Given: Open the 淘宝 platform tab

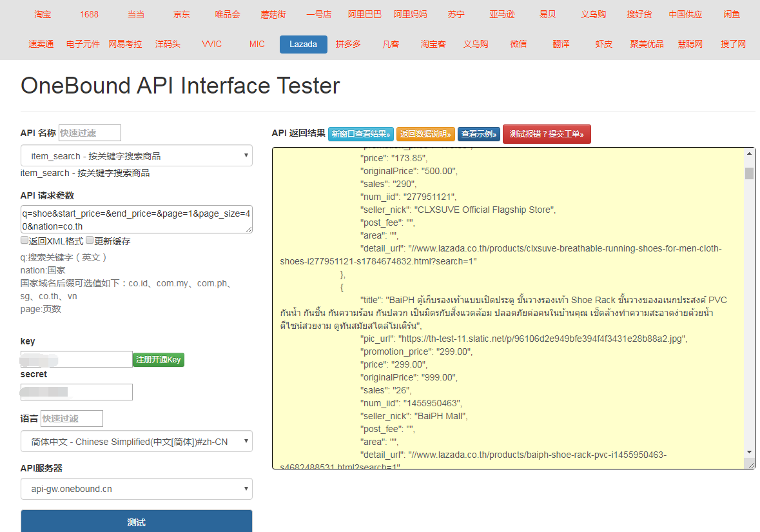Looking at the screenshot, I should [x=43, y=15].
